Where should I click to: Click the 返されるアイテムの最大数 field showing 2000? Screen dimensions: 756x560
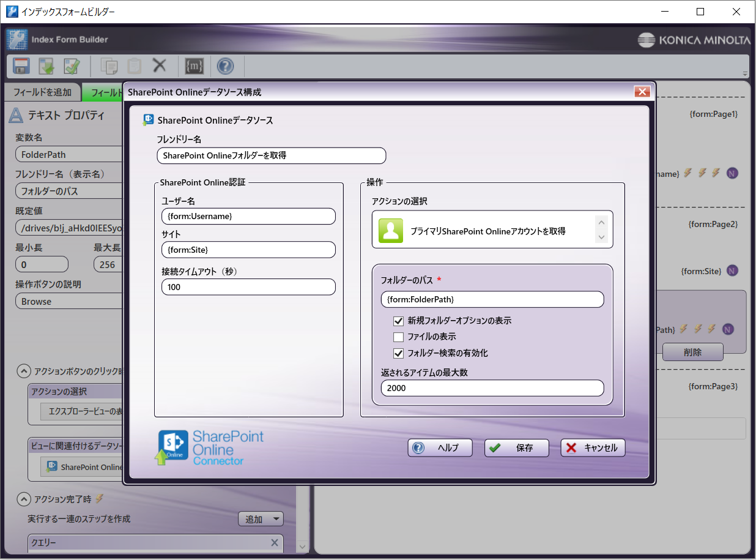(x=492, y=388)
